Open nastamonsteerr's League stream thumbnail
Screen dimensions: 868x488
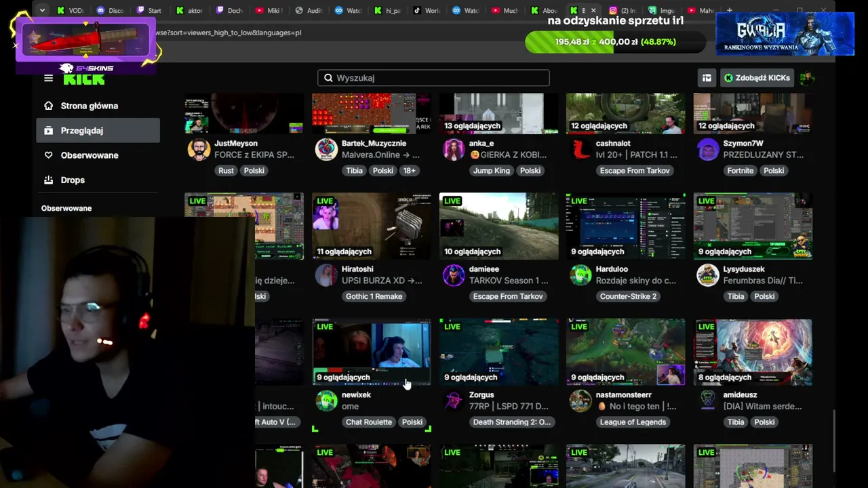pos(626,352)
